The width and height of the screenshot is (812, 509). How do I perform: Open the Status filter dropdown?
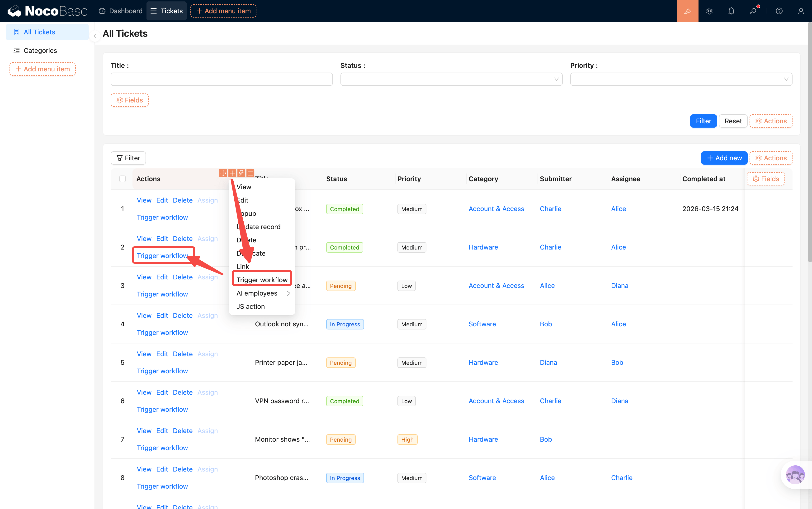pyautogui.click(x=451, y=79)
